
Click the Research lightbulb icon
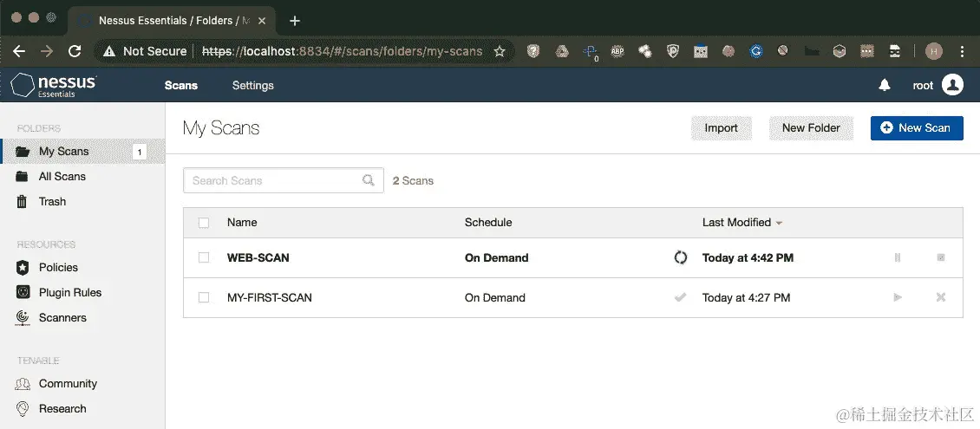tap(23, 408)
